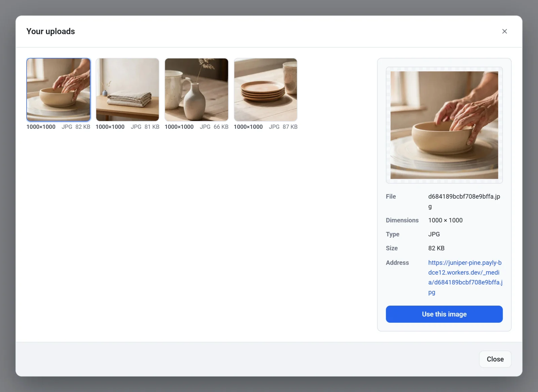Click the large preview image
This screenshot has height=392, width=538.
click(444, 125)
